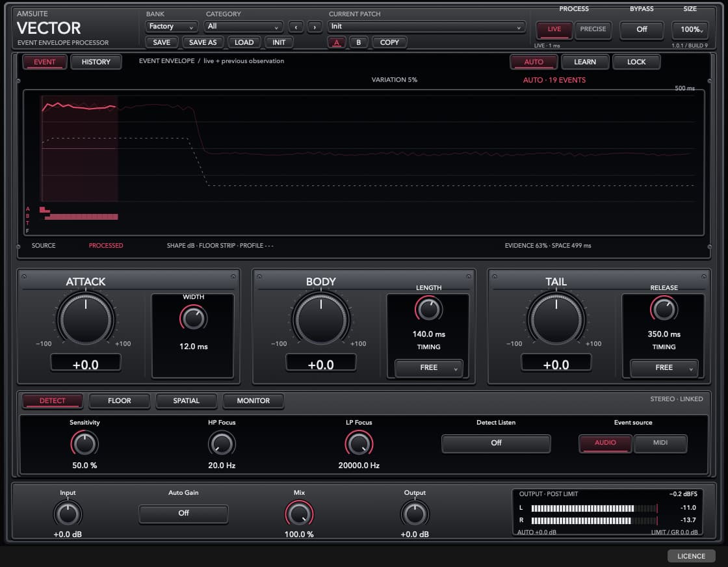Set event source to AUDIO

[x=605, y=443]
